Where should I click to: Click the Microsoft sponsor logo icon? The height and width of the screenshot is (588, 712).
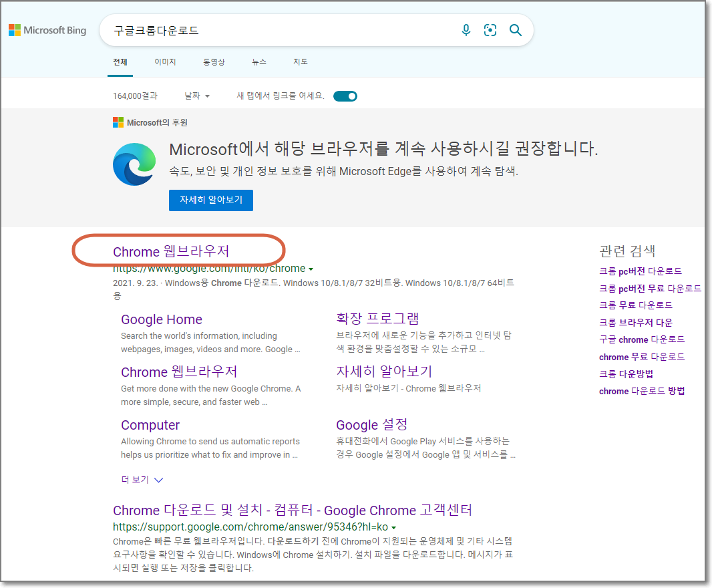(x=118, y=122)
